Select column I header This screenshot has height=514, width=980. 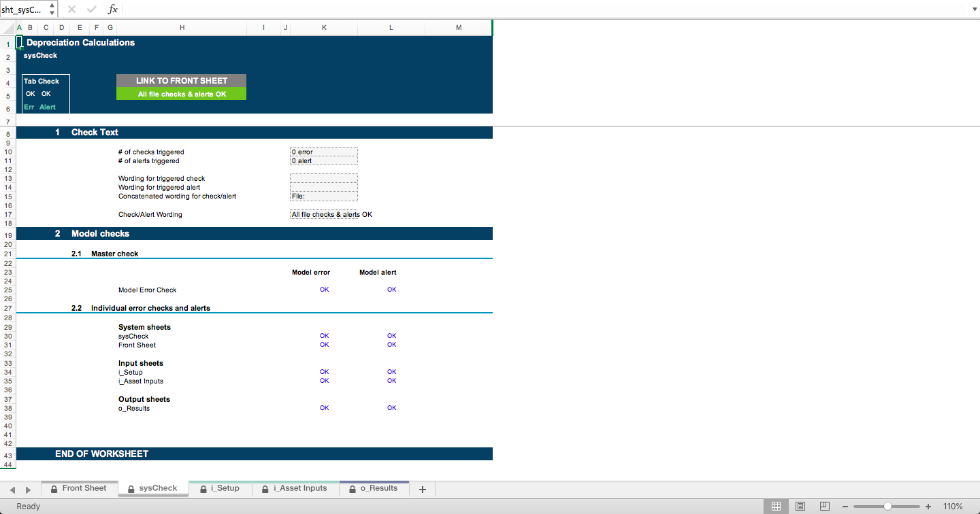[x=264, y=28]
